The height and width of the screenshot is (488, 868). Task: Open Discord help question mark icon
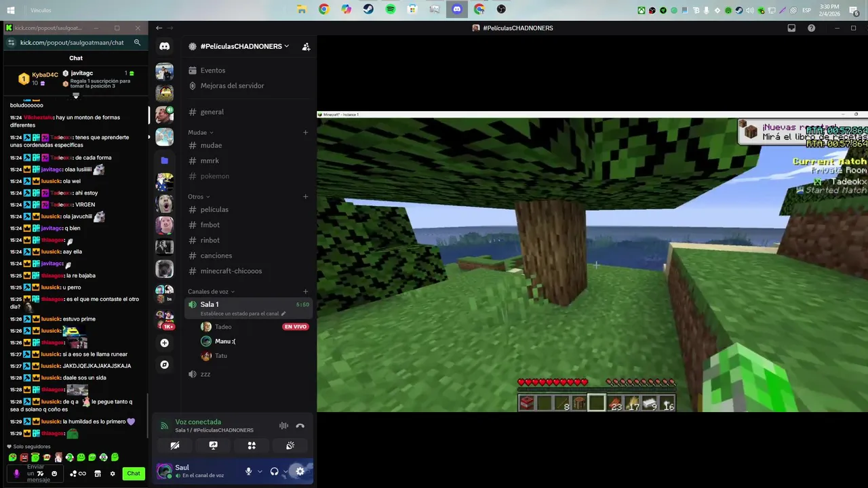tap(812, 28)
